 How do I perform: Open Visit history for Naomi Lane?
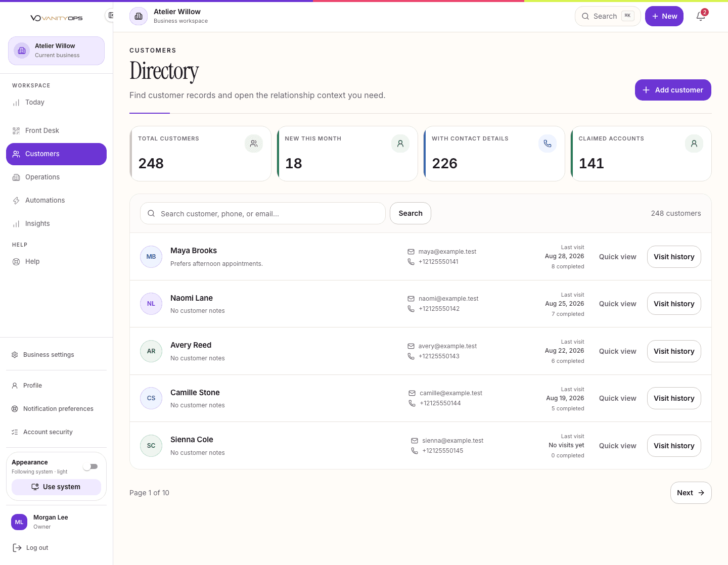pos(674,304)
